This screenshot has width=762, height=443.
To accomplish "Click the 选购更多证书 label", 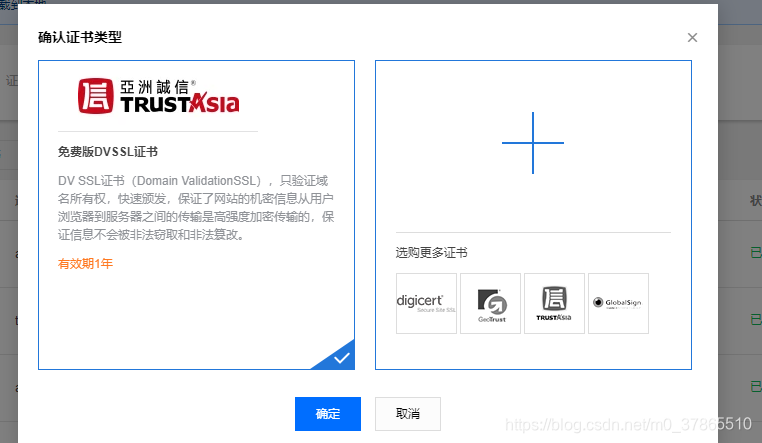I will coord(432,253).
